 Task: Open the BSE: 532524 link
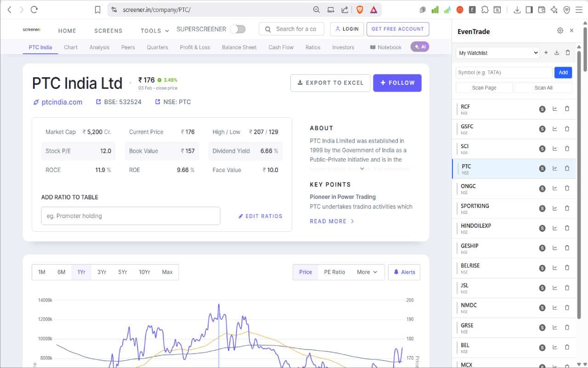[119, 102]
